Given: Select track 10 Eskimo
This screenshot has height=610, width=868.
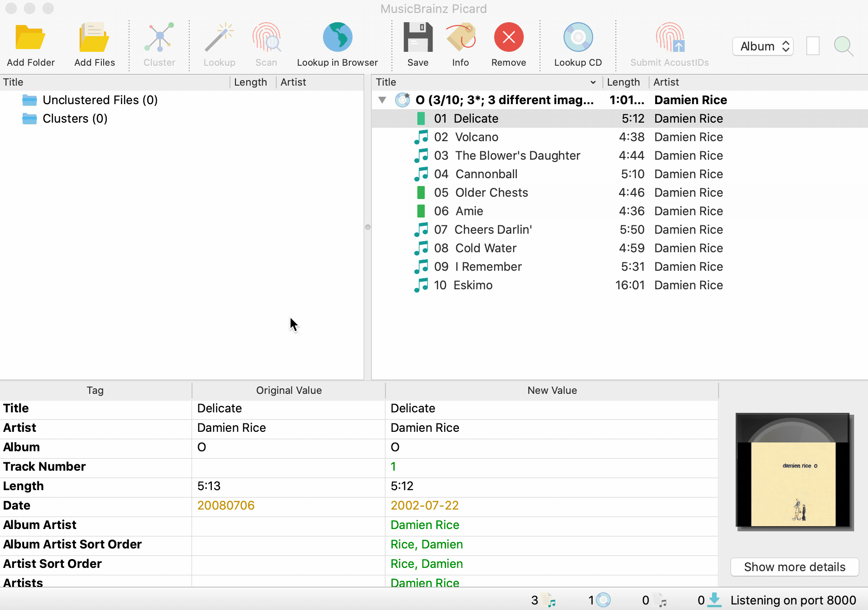Looking at the screenshot, I should tap(473, 285).
